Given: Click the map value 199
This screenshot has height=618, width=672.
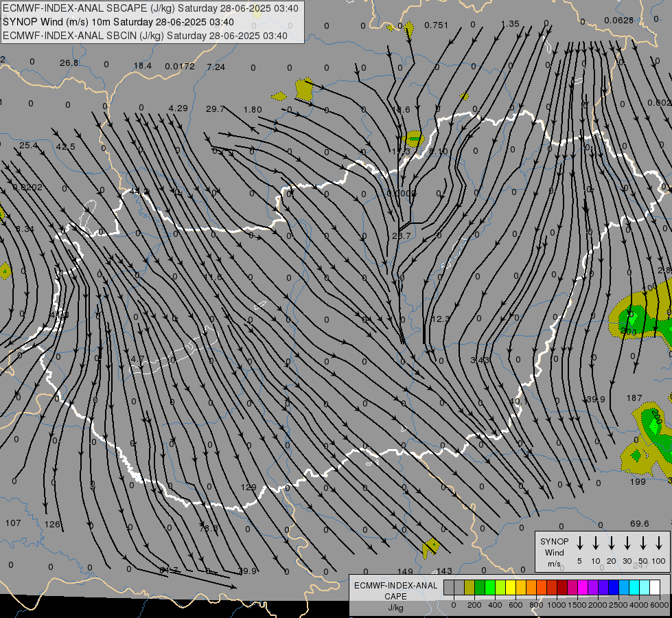Looking at the screenshot, I should tap(638, 481).
